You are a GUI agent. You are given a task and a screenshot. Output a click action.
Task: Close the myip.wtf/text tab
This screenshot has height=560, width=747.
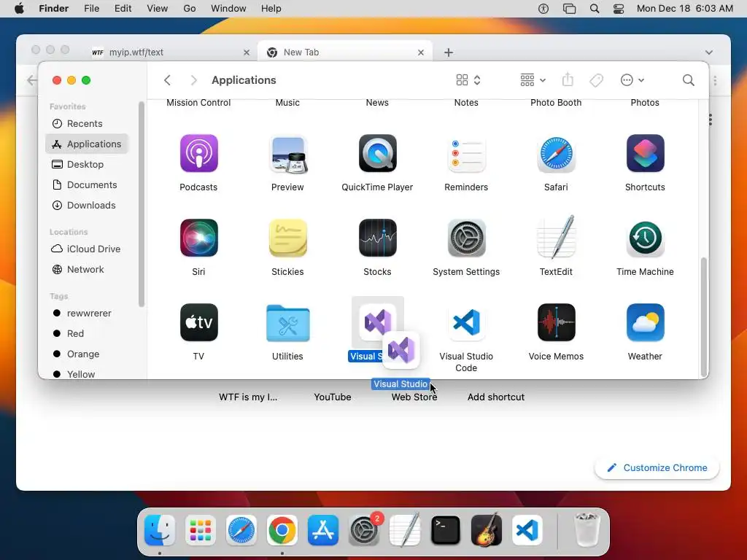coord(247,52)
